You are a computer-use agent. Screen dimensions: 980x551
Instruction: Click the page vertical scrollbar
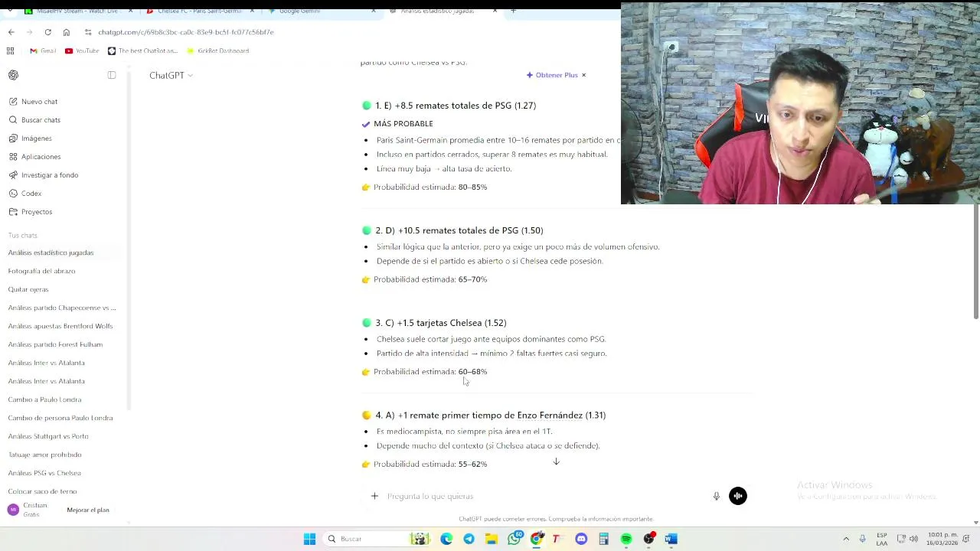pos(975,262)
